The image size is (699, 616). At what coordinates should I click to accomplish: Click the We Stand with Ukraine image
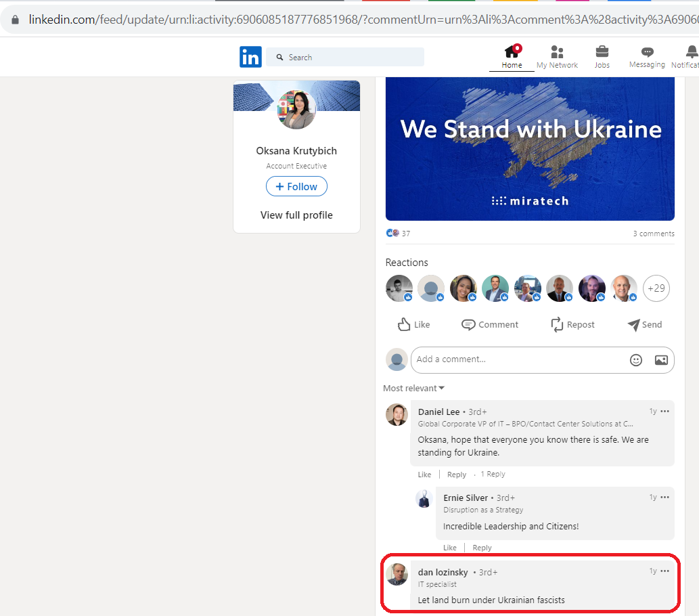[x=530, y=149]
